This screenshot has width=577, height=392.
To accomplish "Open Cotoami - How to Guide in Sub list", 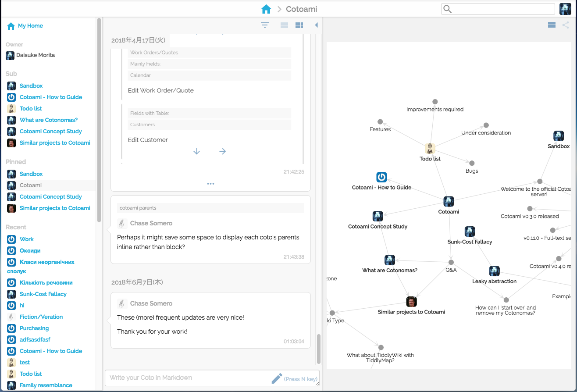I will 51,97.
